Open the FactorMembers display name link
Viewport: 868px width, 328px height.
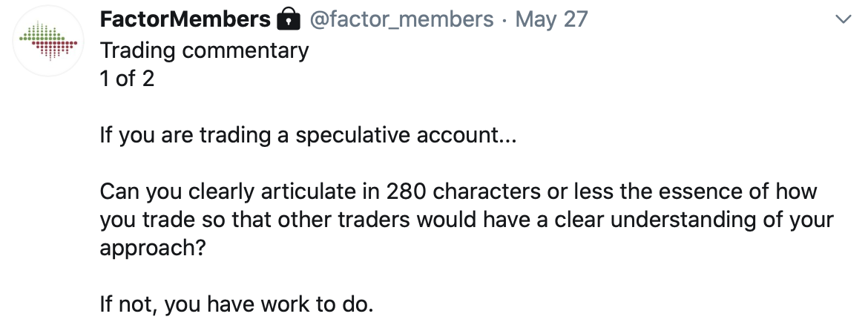pyautogui.click(x=185, y=19)
